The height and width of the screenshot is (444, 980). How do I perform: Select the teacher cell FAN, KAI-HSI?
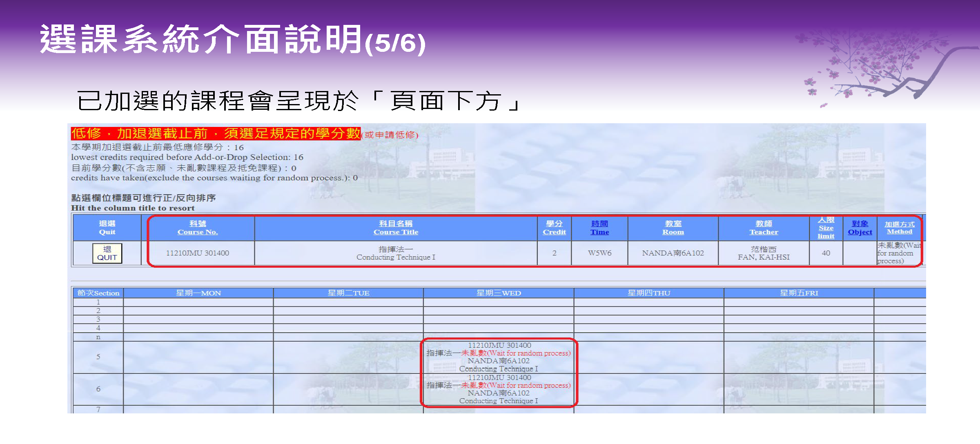pos(764,253)
